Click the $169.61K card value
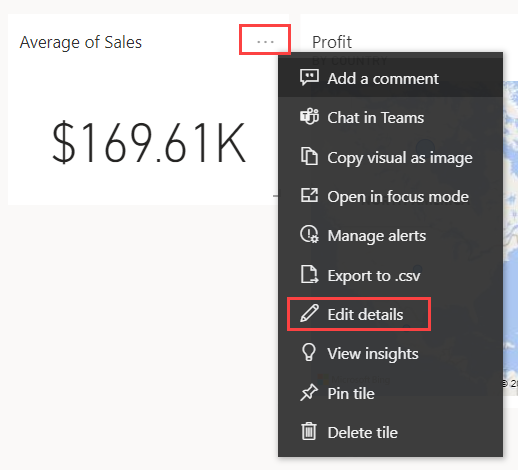This screenshot has height=470, width=518. (149, 143)
